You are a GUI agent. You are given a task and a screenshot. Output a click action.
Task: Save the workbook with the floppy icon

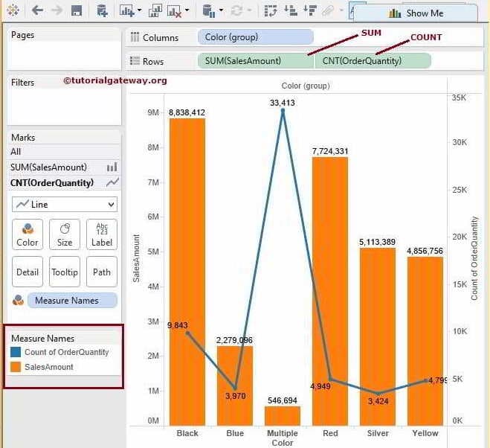click(x=77, y=10)
